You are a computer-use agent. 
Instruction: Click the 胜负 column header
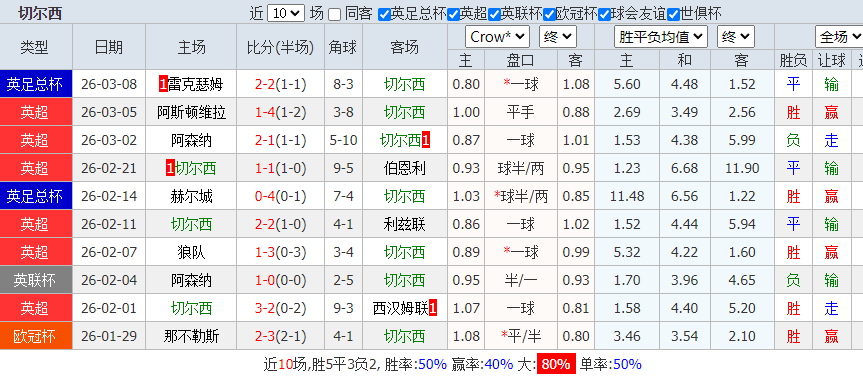(x=793, y=60)
